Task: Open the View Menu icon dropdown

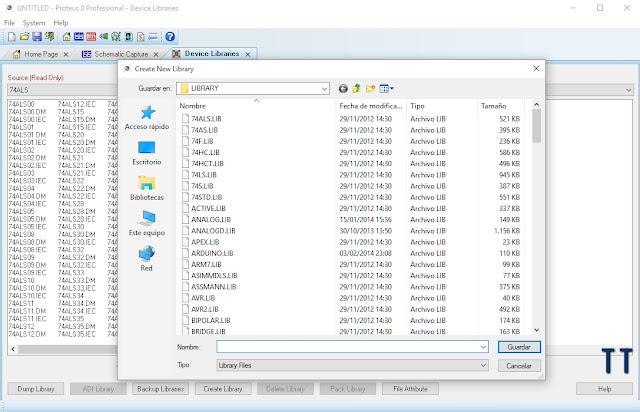Action: [x=386, y=88]
